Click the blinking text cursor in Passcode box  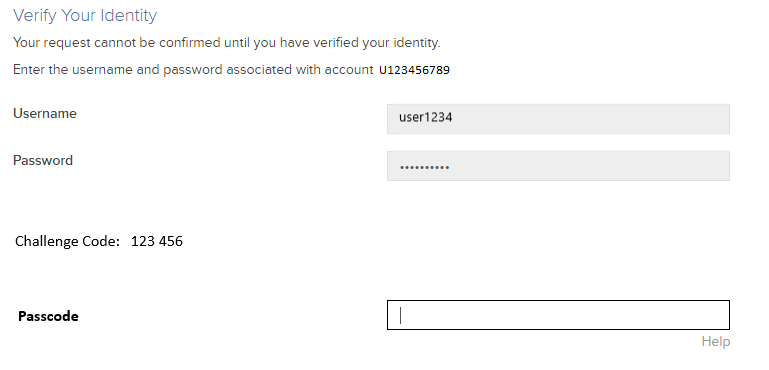pyautogui.click(x=401, y=315)
